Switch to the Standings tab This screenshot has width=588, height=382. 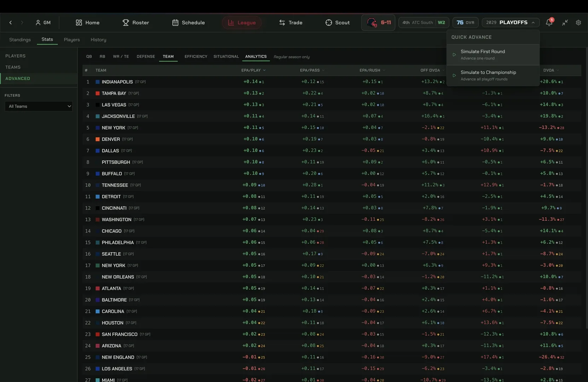[x=20, y=40]
